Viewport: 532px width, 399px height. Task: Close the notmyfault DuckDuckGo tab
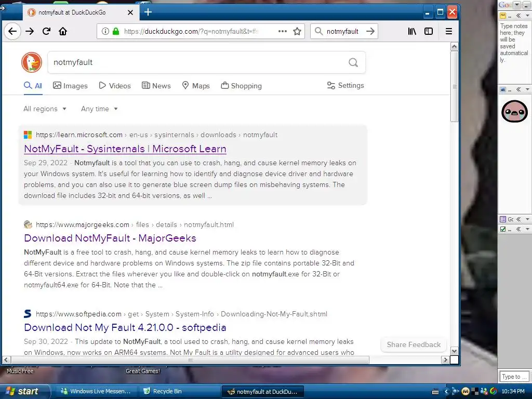(x=130, y=12)
